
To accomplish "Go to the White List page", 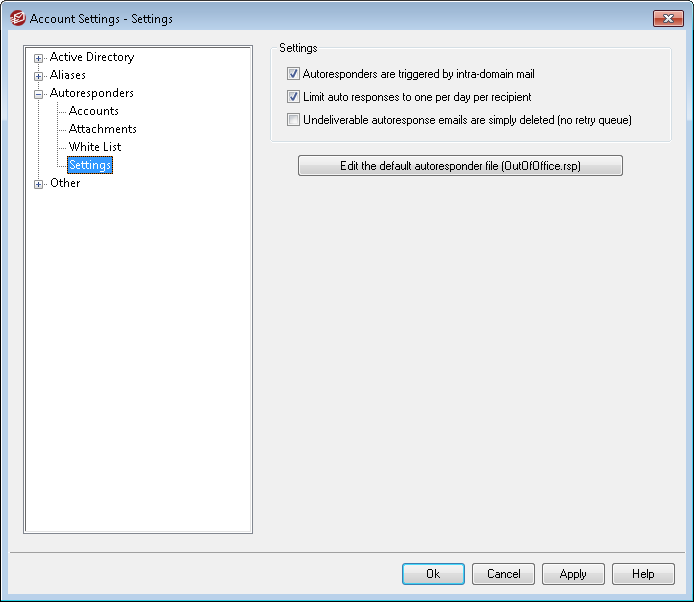I will pyautogui.click(x=95, y=147).
